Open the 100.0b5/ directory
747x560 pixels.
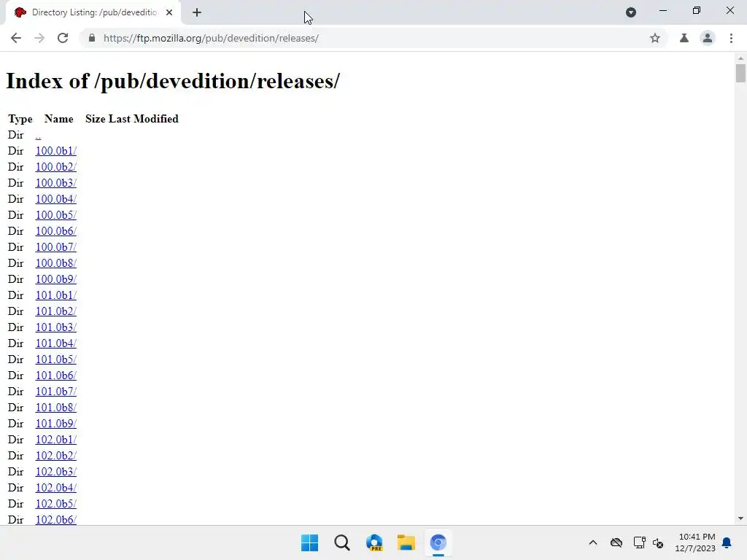click(x=55, y=215)
